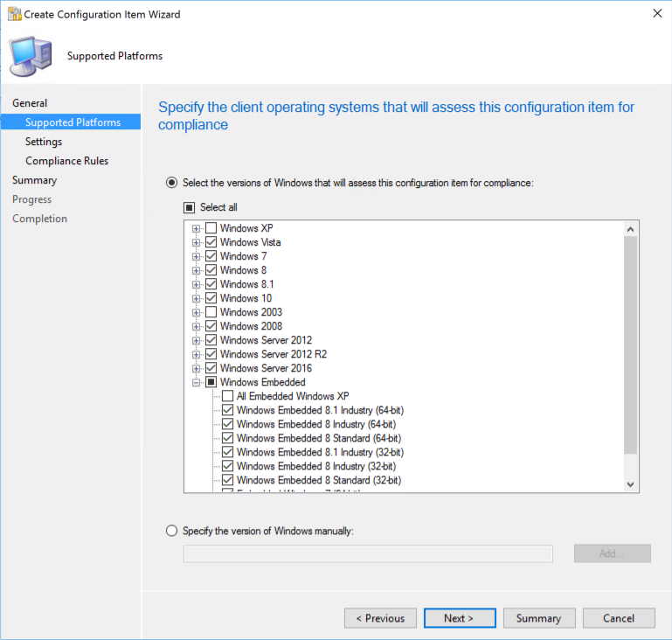
Task: Uncheck Windows Embedded 8.1 Industry (32-bit)
Action: pyautogui.click(x=227, y=452)
